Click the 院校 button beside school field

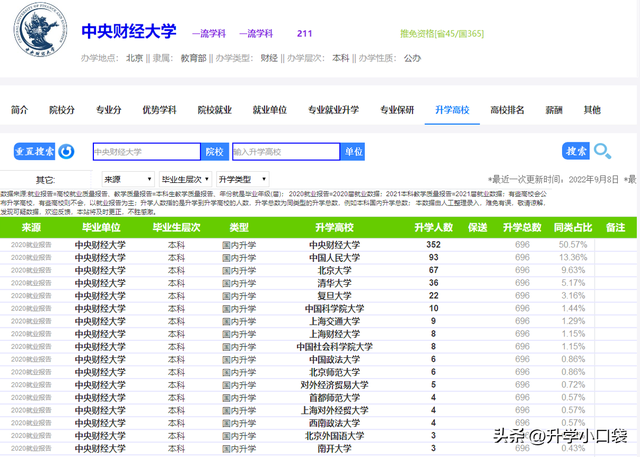tap(215, 152)
